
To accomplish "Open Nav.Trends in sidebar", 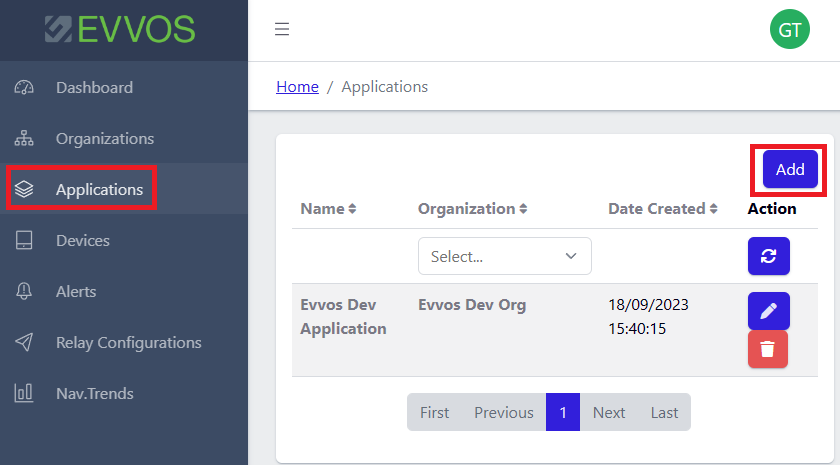I will click(x=124, y=393).
